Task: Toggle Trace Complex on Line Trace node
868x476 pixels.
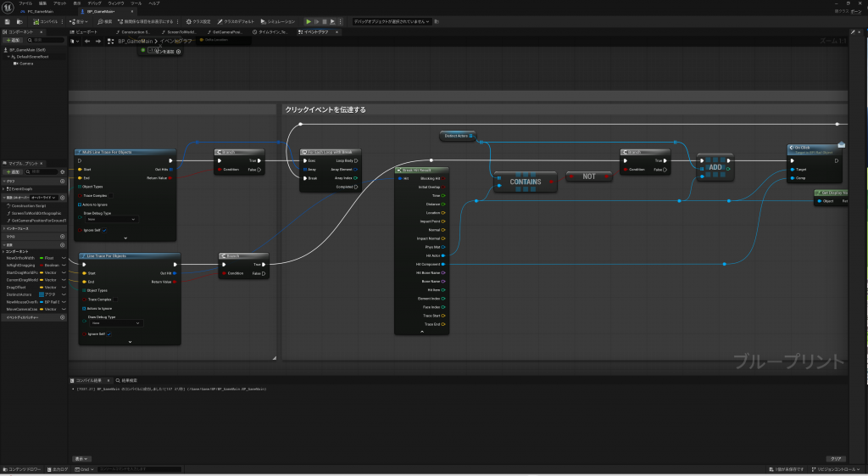Action: click(x=115, y=300)
